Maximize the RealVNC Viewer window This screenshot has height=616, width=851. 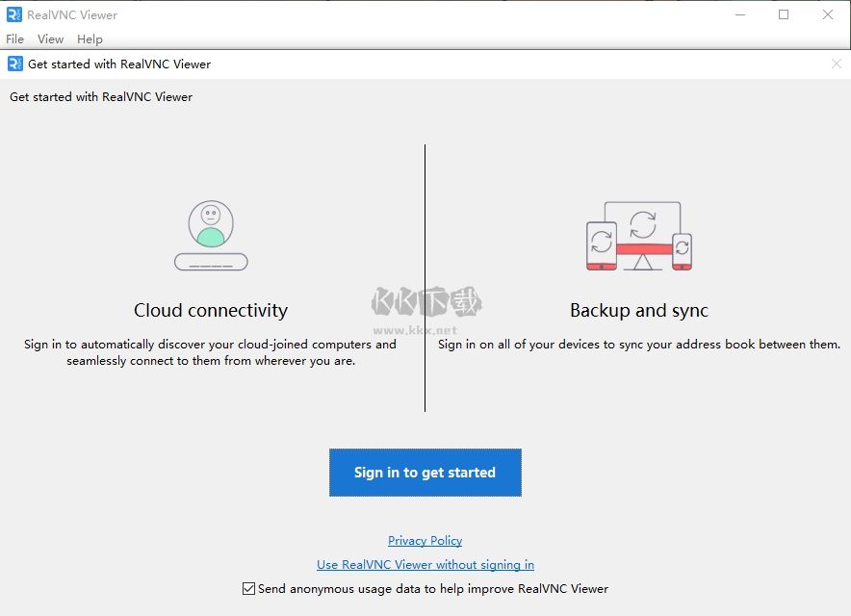[x=784, y=14]
